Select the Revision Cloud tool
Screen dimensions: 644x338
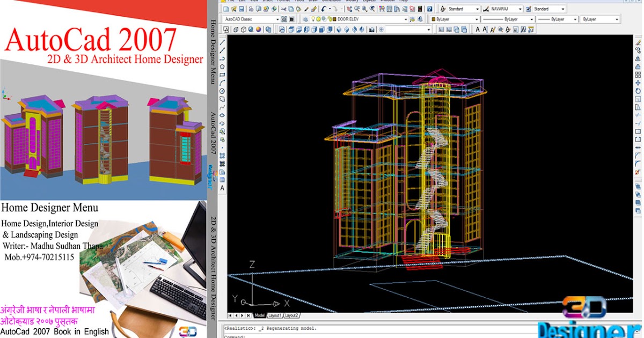click(222, 99)
